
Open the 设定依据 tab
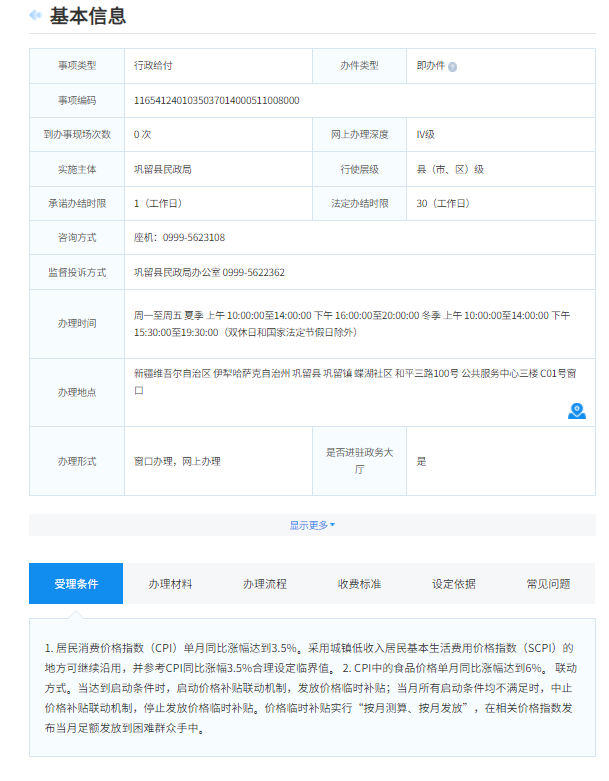pos(454,584)
